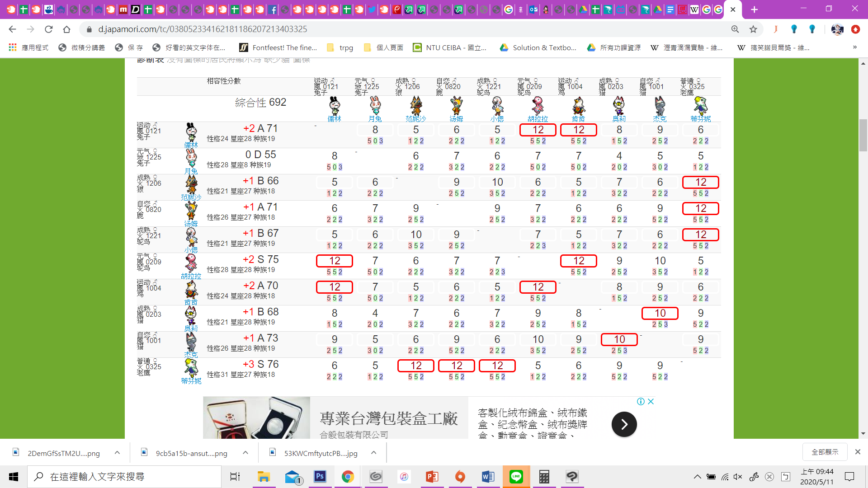The width and height of the screenshot is (868, 488).
Task: Select 蒂芬妮 row score 12 under 范妮沙
Action: point(416,366)
